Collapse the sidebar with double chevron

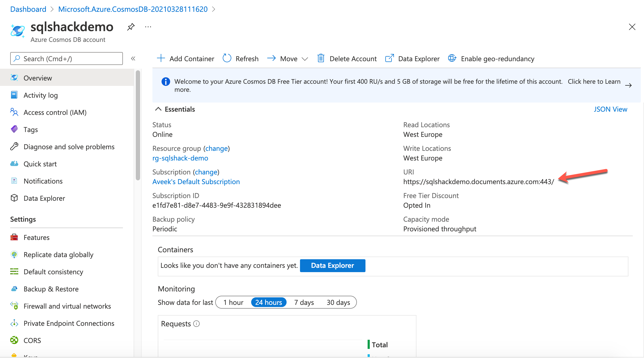click(133, 59)
